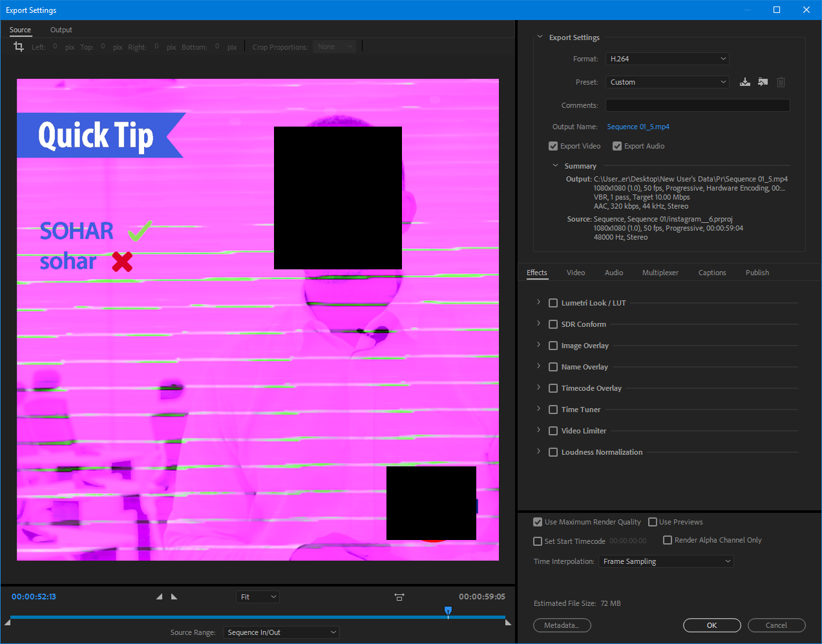
Task: Click the timeline start handle triangle
Action: [7, 622]
